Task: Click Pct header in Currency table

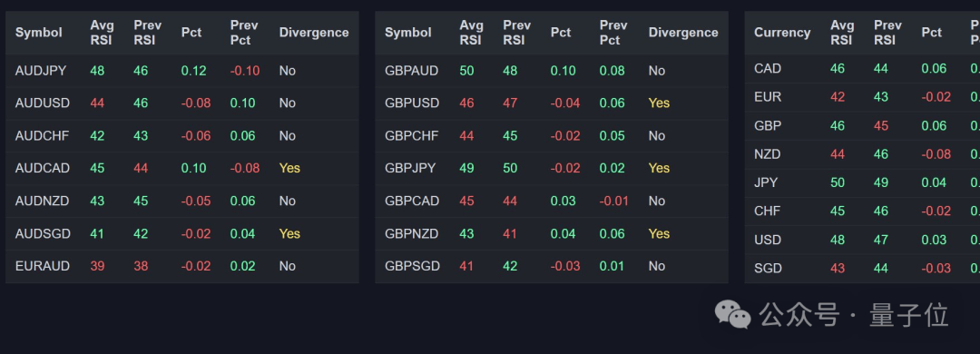Action: (931, 33)
